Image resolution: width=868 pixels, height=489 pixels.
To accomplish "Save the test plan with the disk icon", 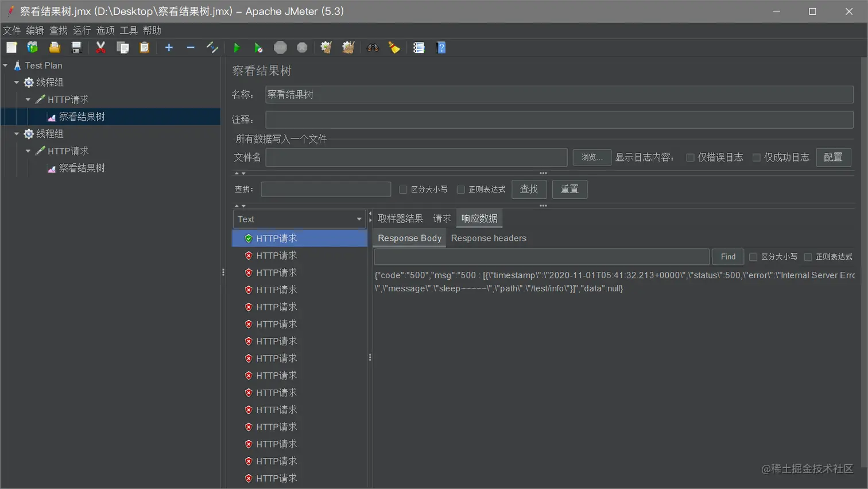I will [76, 48].
